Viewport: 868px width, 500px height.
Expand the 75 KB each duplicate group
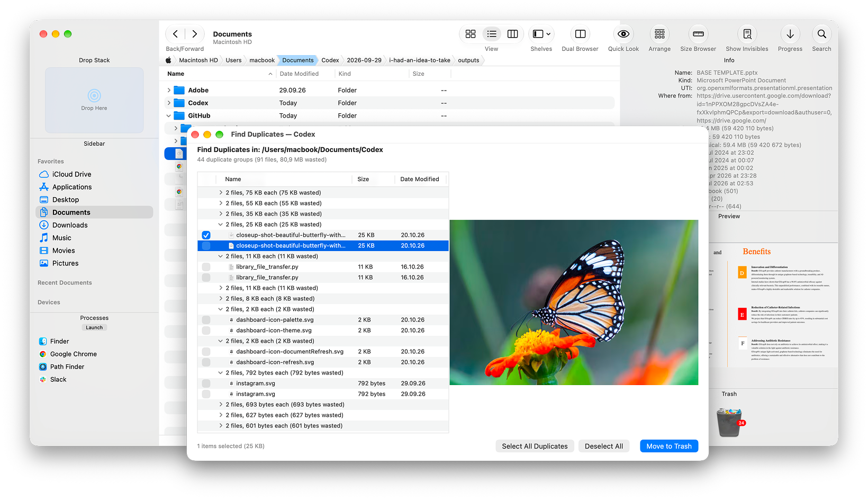(221, 193)
